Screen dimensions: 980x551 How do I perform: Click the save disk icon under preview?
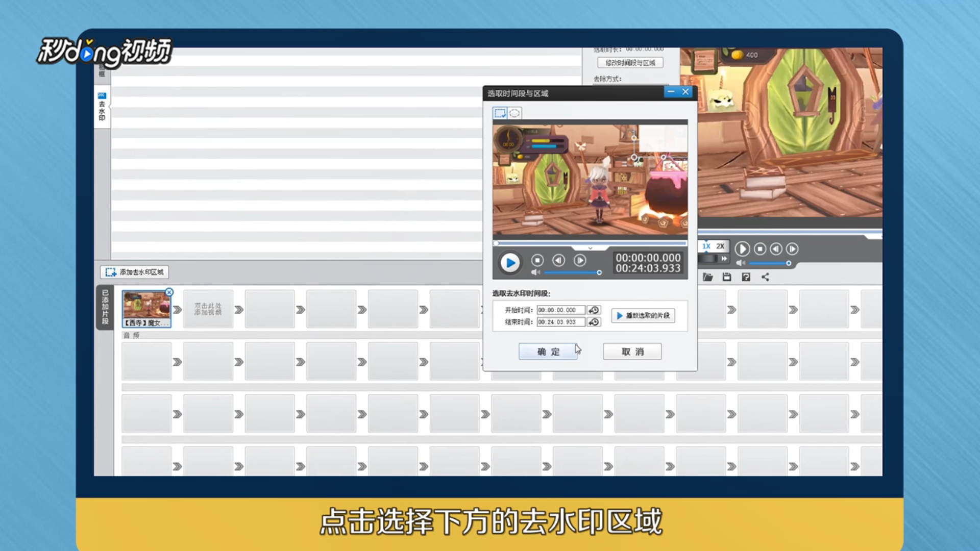727,277
